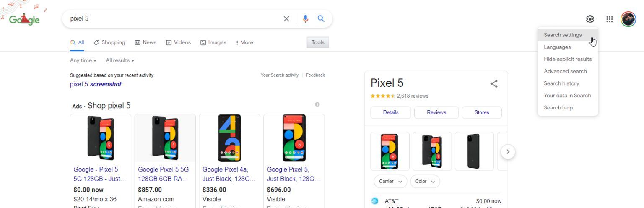644x208 pixels.
Task: Open the Google apps grid
Action: point(610,19)
